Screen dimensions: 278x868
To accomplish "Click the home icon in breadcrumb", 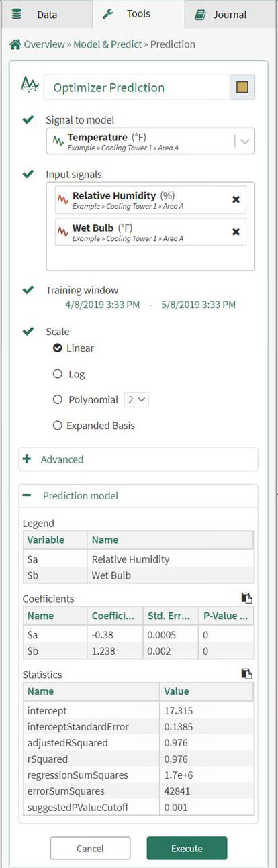I will tap(14, 44).
